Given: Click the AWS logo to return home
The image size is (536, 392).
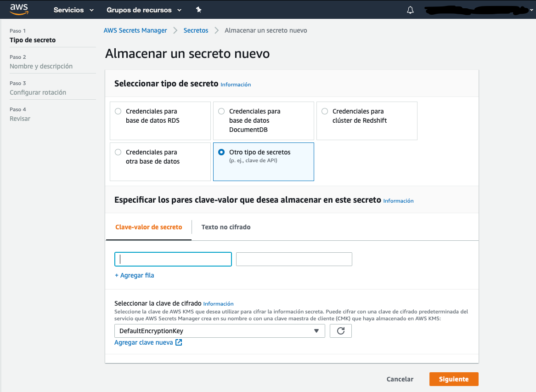Looking at the screenshot, I should point(19,9).
